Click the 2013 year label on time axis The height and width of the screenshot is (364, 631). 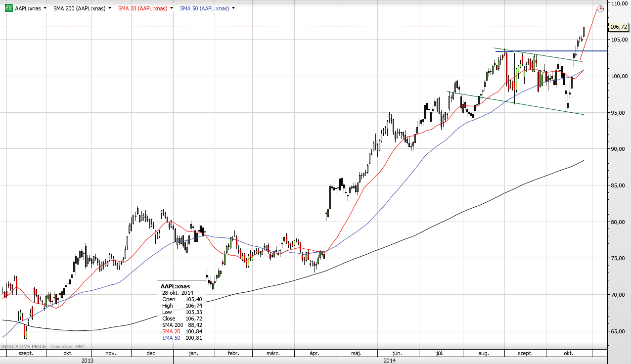[x=87, y=361]
